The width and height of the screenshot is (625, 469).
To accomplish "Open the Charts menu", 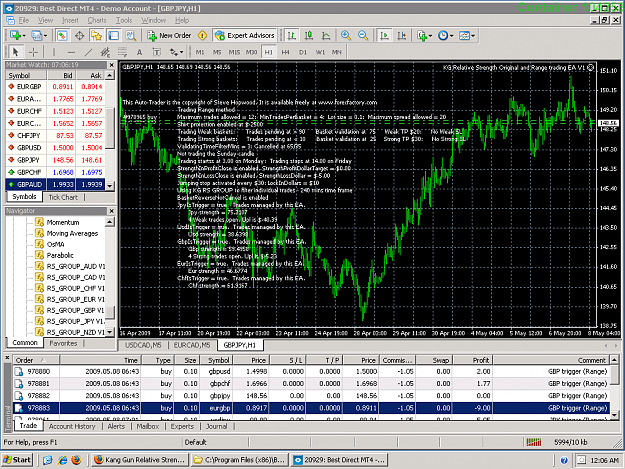I will click(97, 20).
